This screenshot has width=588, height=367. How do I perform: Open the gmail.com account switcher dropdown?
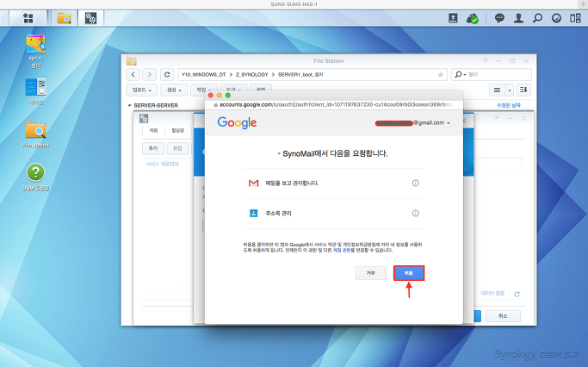click(x=449, y=123)
